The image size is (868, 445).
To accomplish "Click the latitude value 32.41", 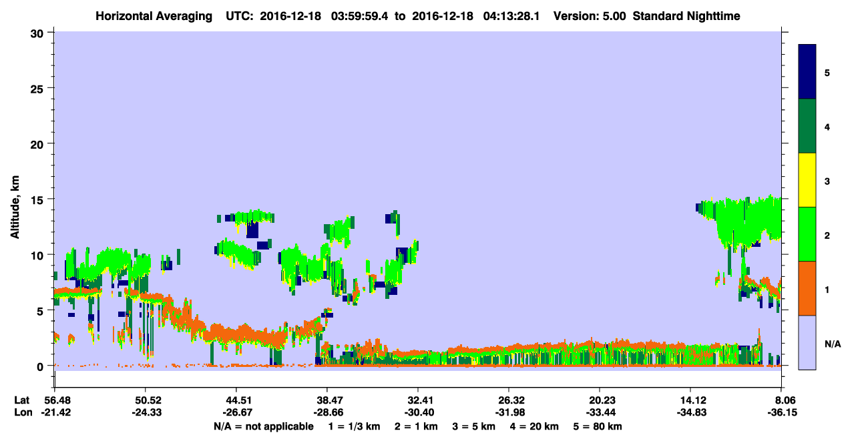I will point(418,400).
